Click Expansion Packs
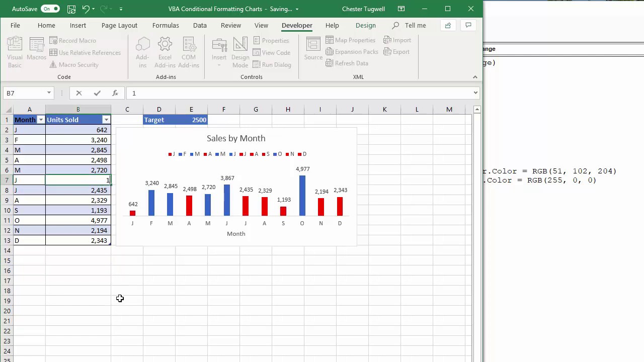The image size is (644, 362). (x=352, y=52)
